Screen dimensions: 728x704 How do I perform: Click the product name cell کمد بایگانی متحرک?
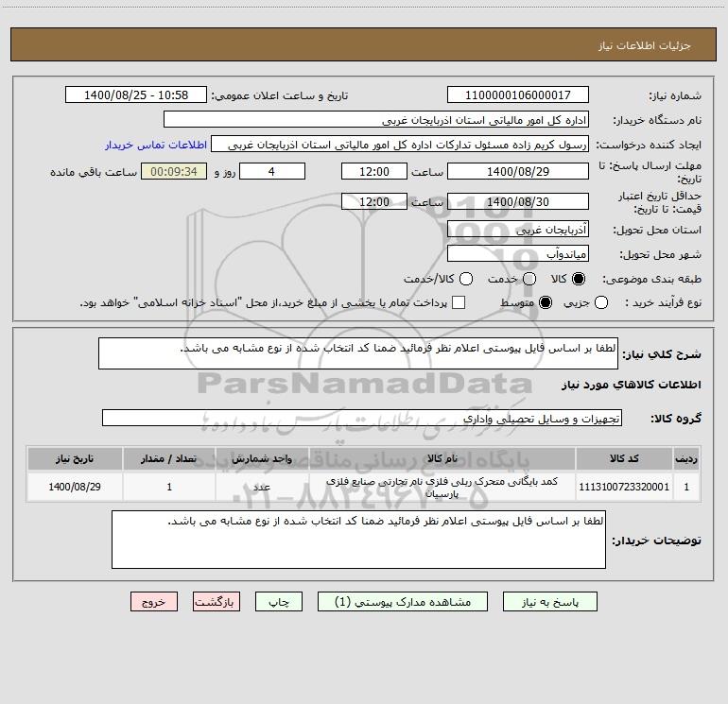coord(442,487)
